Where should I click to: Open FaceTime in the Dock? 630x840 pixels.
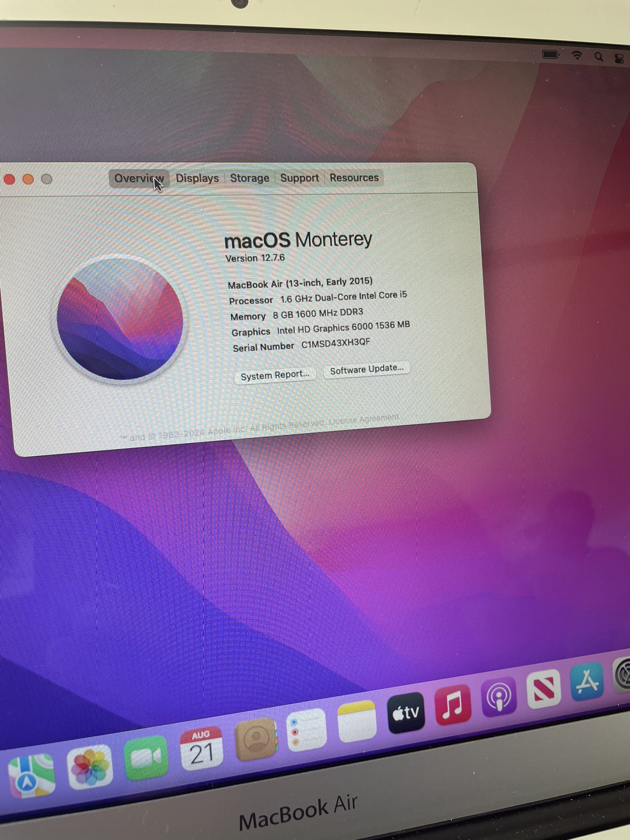pyautogui.click(x=146, y=758)
